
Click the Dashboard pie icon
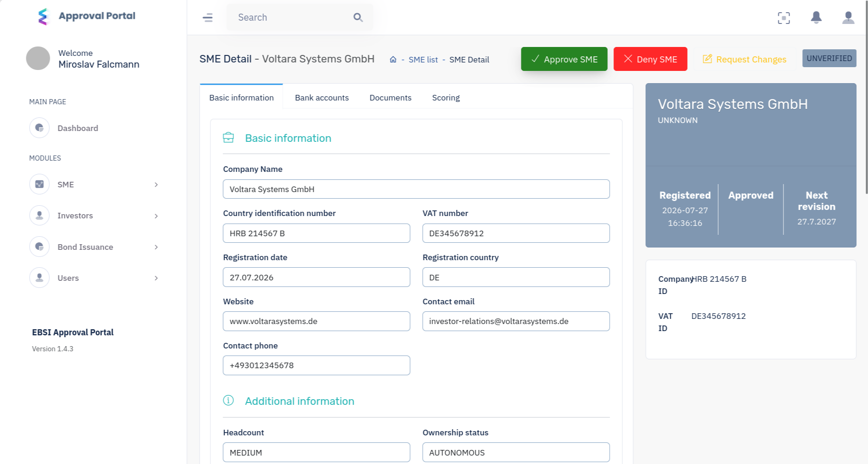(39, 128)
